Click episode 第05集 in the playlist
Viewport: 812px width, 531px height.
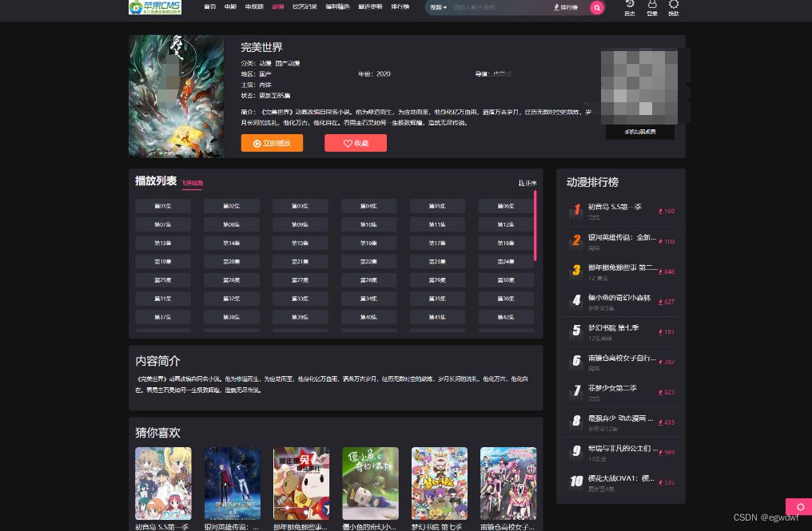pos(436,205)
